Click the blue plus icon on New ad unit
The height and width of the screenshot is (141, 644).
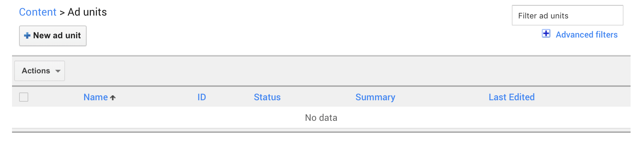point(27,35)
